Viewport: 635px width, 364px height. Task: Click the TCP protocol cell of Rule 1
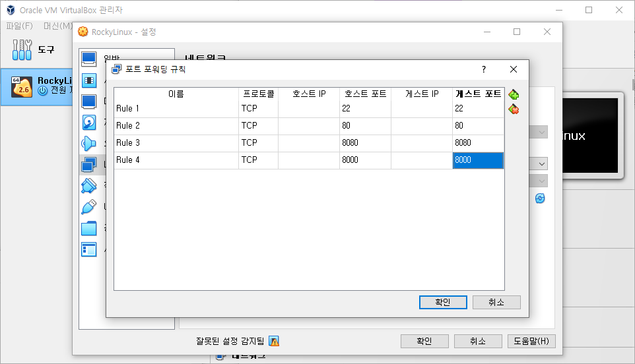[258, 109]
